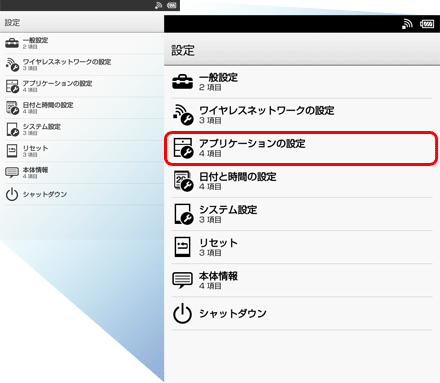440x383 pixels.
Task: Click the system settings device icon in the enlarged list
Action: point(184,214)
